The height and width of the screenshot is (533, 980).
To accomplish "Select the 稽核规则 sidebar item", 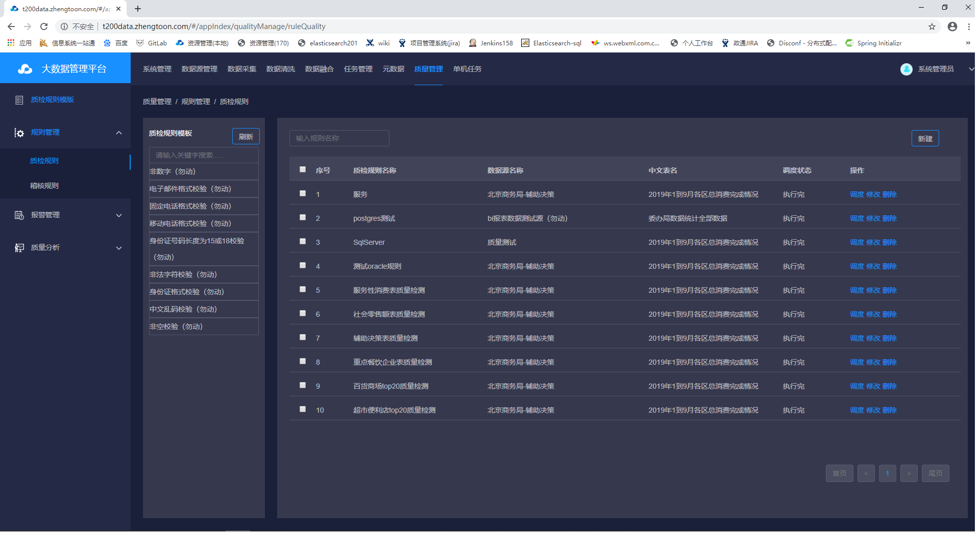I will [x=44, y=186].
